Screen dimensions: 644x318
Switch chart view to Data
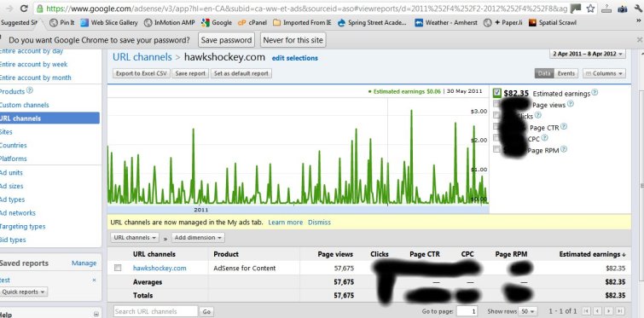point(544,73)
